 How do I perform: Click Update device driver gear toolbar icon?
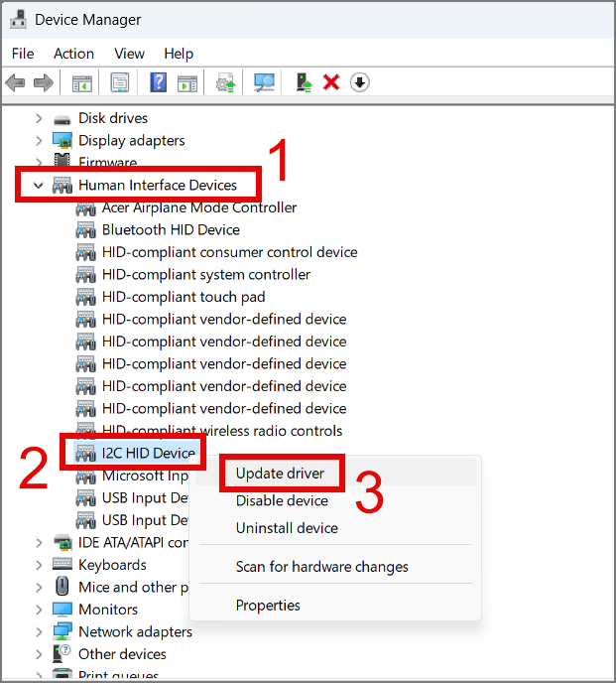(225, 82)
